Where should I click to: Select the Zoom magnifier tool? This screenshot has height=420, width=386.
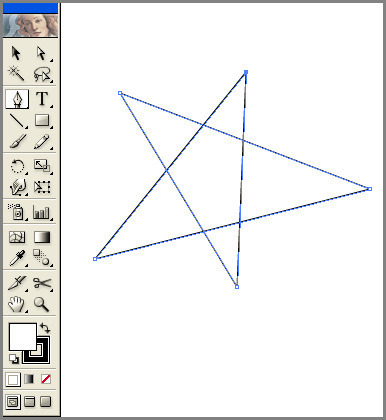pyautogui.click(x=42, y=304)
